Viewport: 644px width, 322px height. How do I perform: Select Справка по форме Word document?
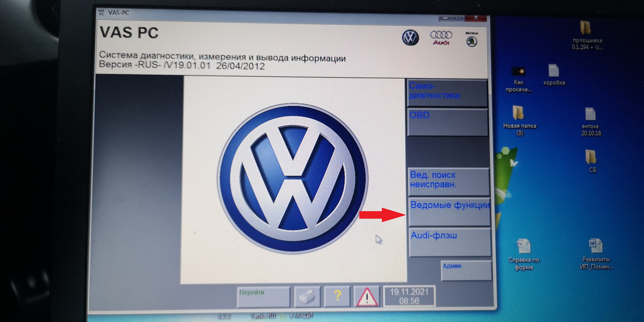[524, 254]
